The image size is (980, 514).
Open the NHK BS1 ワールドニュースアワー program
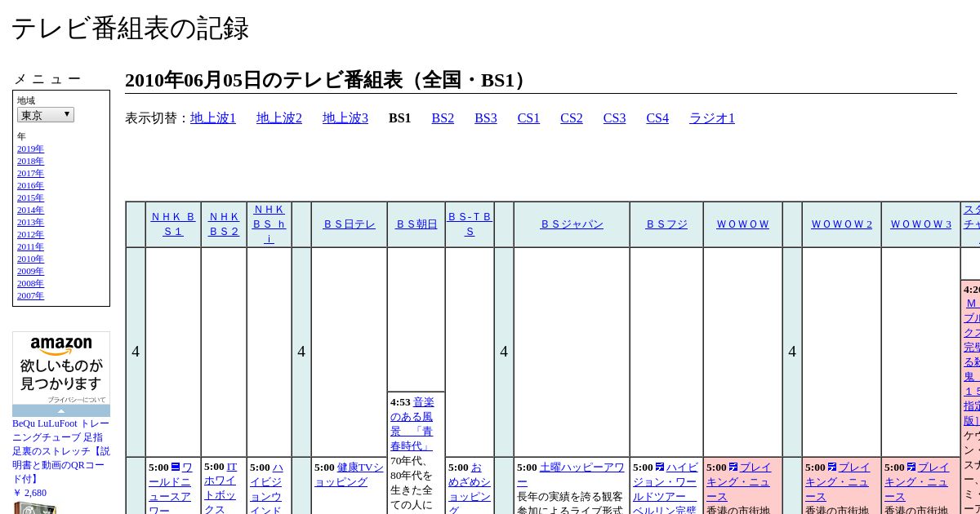click(171, 489)
